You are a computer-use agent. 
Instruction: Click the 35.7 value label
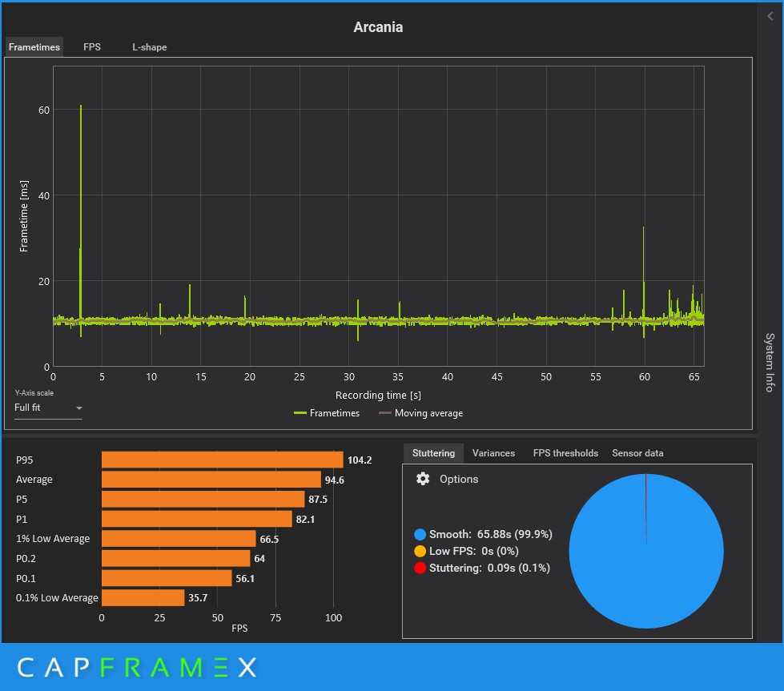198,597
